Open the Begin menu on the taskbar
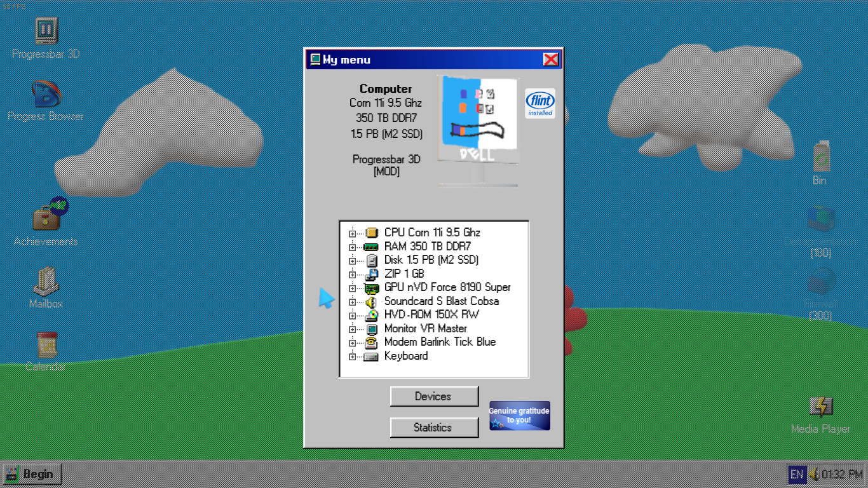 point(32,473)
